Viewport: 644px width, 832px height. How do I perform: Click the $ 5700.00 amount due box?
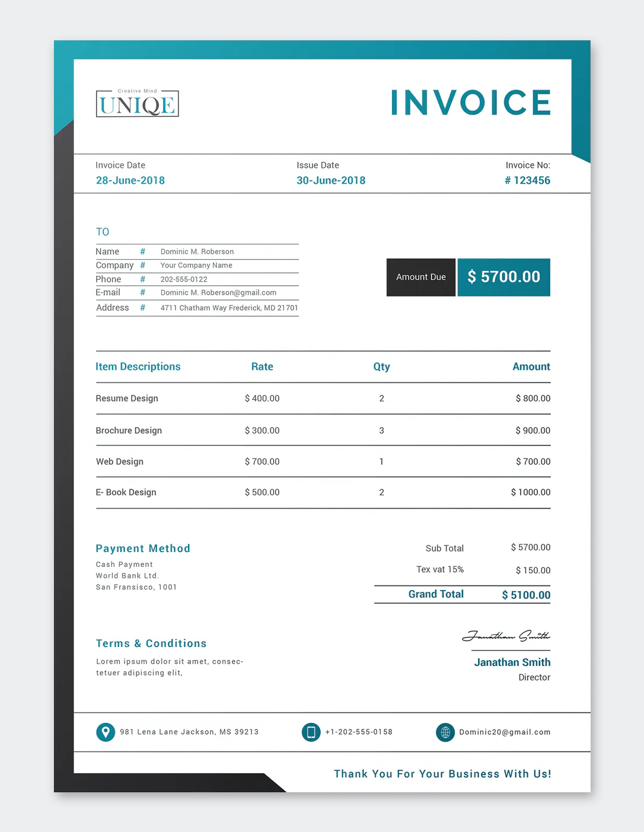point(504,277)
